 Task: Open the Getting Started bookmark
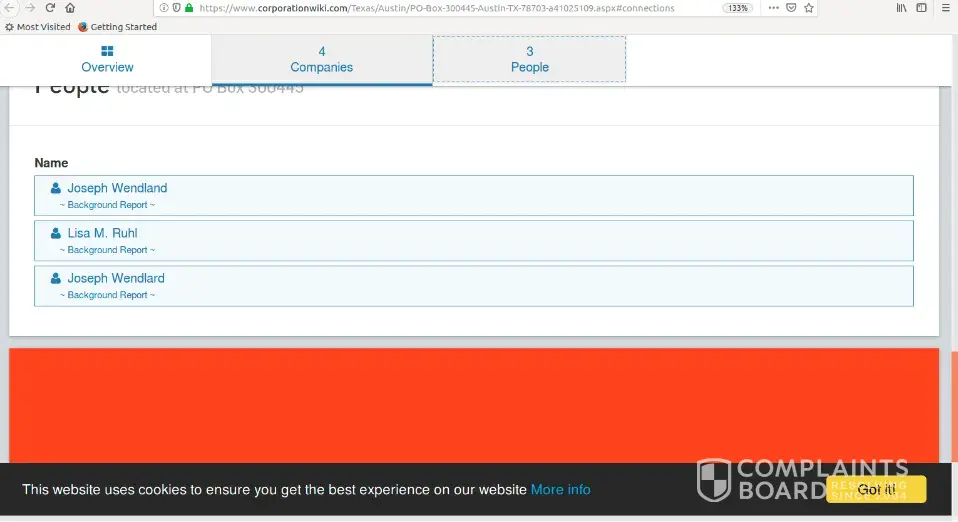tap(117, 27)
